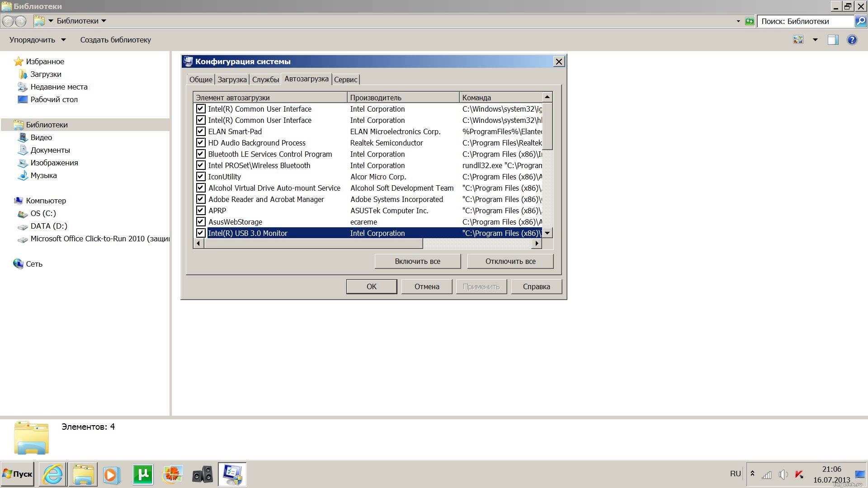Uncheck ELAN Smart-Pad startup item
This screenshot has height=488, width=868.
coord(201,131)
